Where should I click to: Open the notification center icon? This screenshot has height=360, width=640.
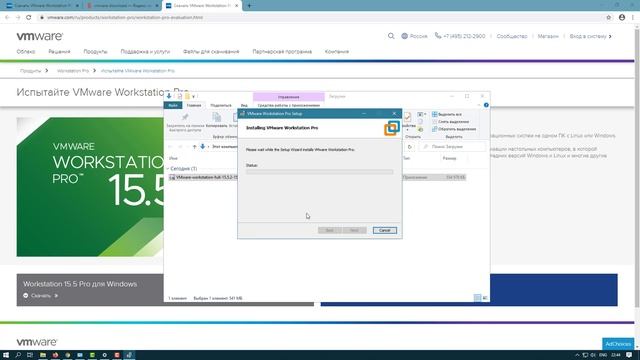629,355
